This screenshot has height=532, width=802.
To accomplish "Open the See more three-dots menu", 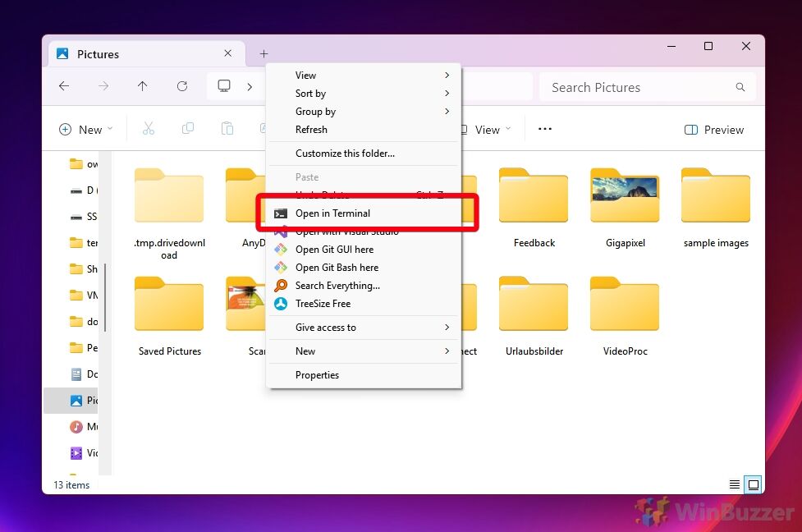I will 545,129.
